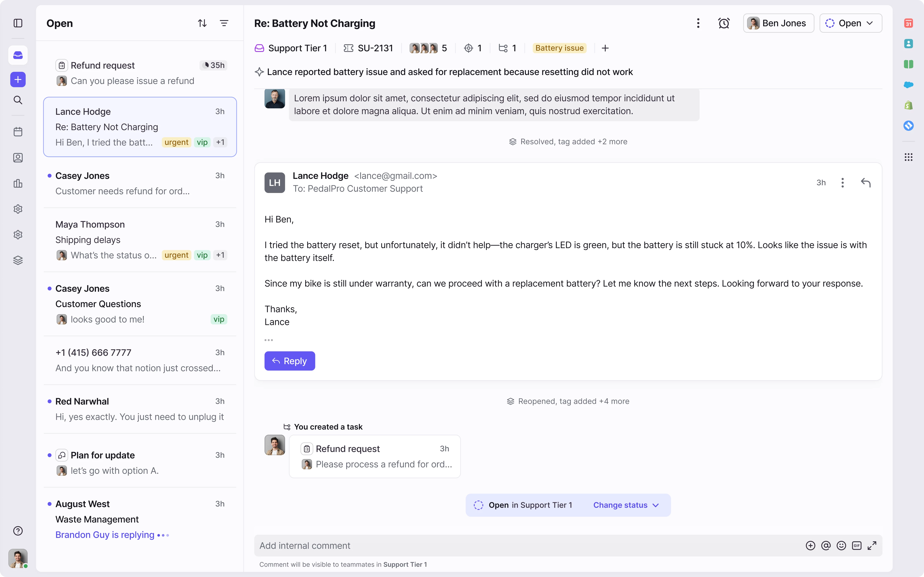Viewport: 924px width, 577px height.
Task: Insert a GIF using the GIF icon
Action: tap(856, 546)
